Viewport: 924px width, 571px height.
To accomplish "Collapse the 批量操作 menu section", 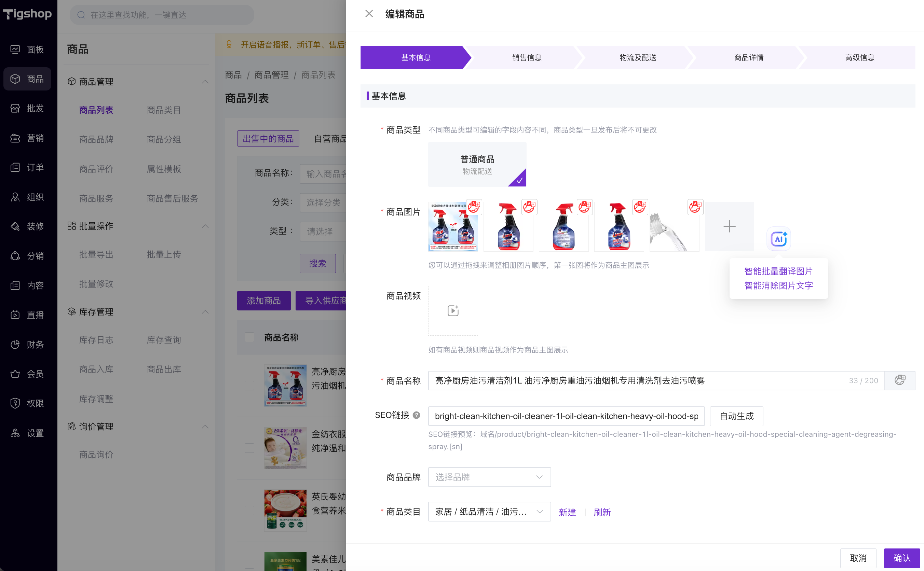I will point(205,226).
